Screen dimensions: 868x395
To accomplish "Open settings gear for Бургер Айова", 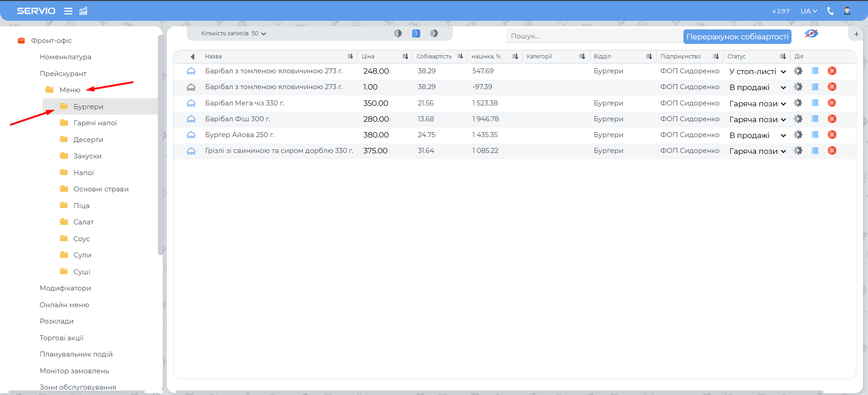I will (x=798, y=135).
